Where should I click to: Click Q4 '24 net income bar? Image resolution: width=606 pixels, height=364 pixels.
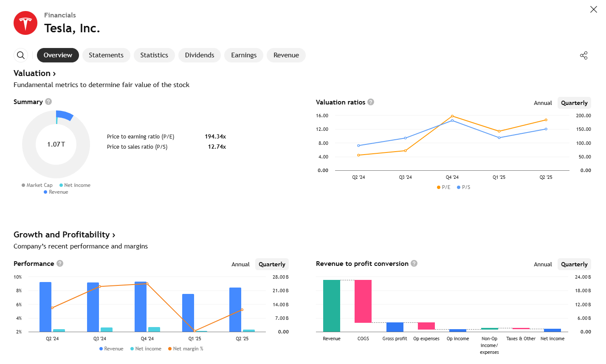tap(154, 329)
